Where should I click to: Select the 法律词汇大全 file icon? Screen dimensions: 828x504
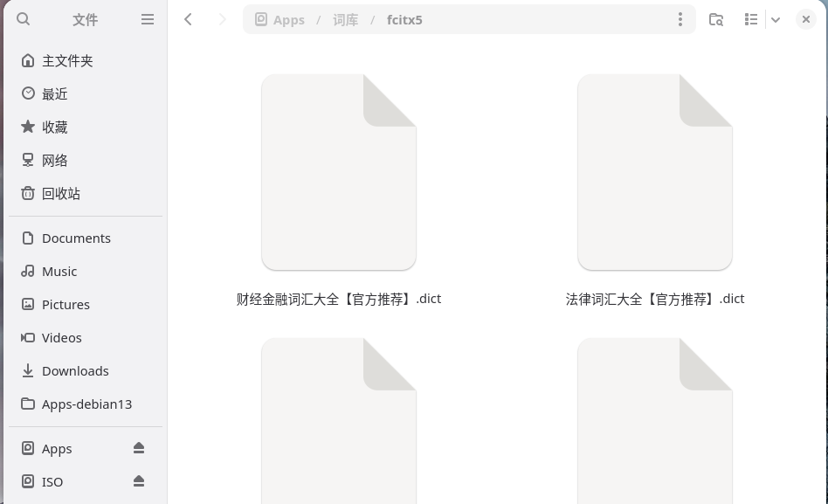[655, 172]
